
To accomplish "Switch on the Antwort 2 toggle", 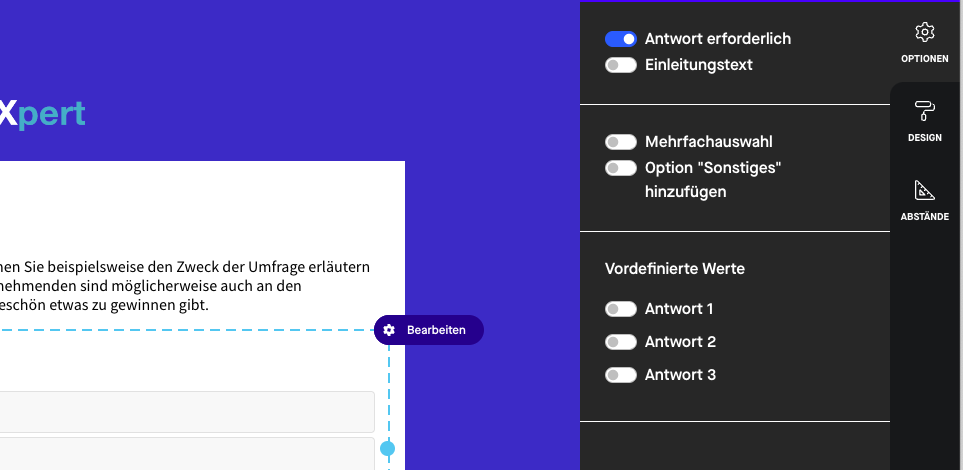I will click(x=621, y=342).
